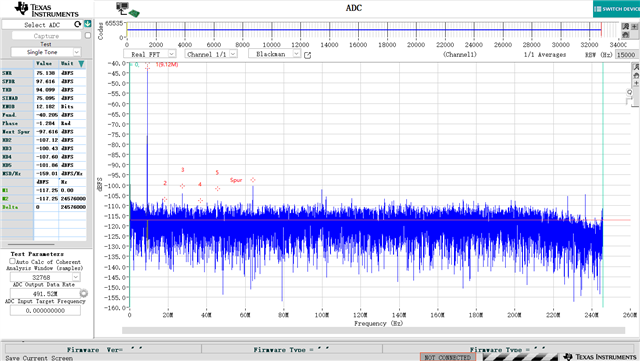Toggle the checkbox beside Capture button
This screenshot has height=361, width=640.
(x=88, y=36)
